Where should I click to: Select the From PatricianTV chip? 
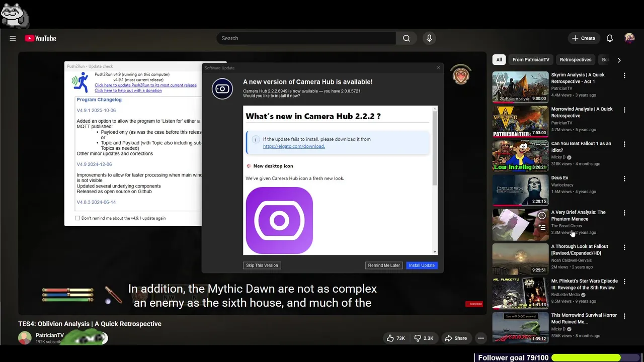531,60
